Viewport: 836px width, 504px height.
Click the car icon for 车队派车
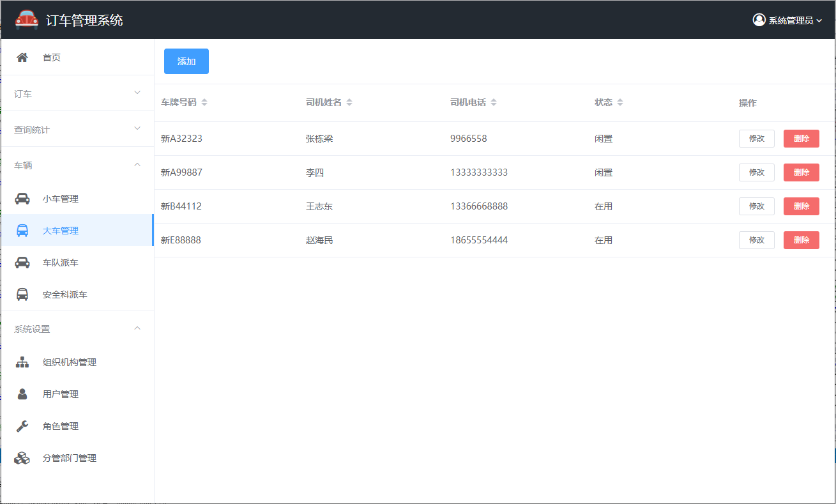(x=22, y=263)
